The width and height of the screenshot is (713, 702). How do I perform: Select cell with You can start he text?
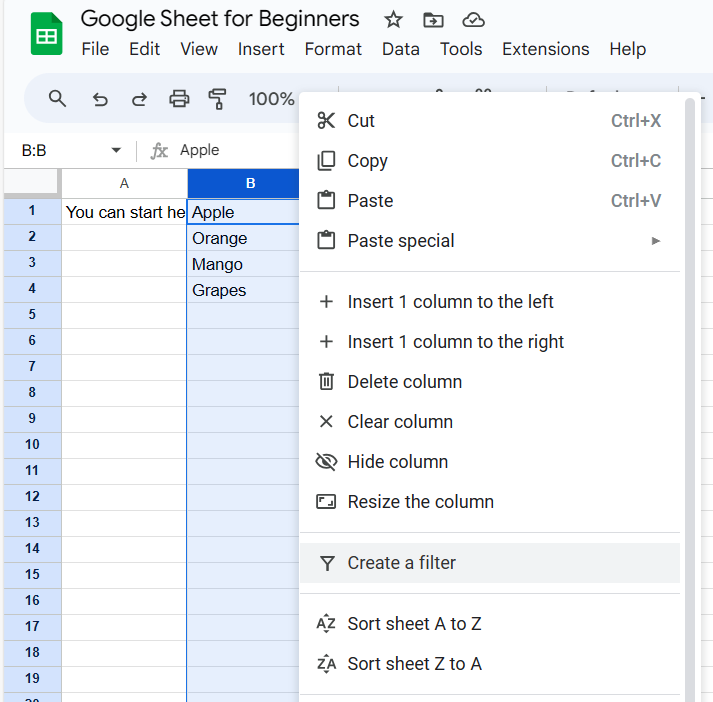[124, 212]
